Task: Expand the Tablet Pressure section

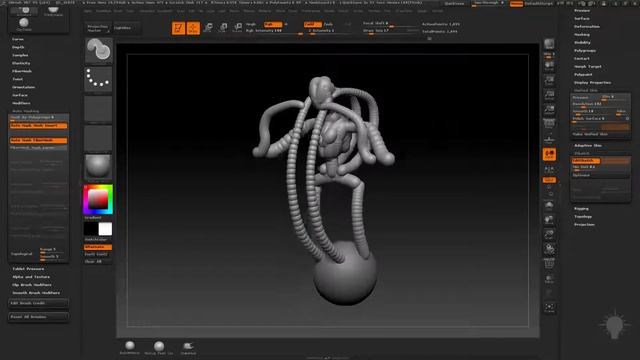Action: click(x=28, y=269)
